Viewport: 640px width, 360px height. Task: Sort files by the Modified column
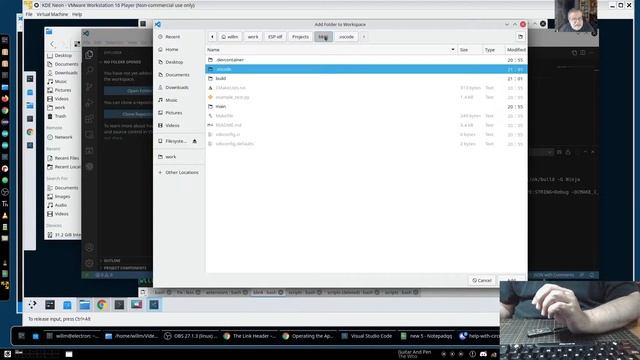click(516, 50)
